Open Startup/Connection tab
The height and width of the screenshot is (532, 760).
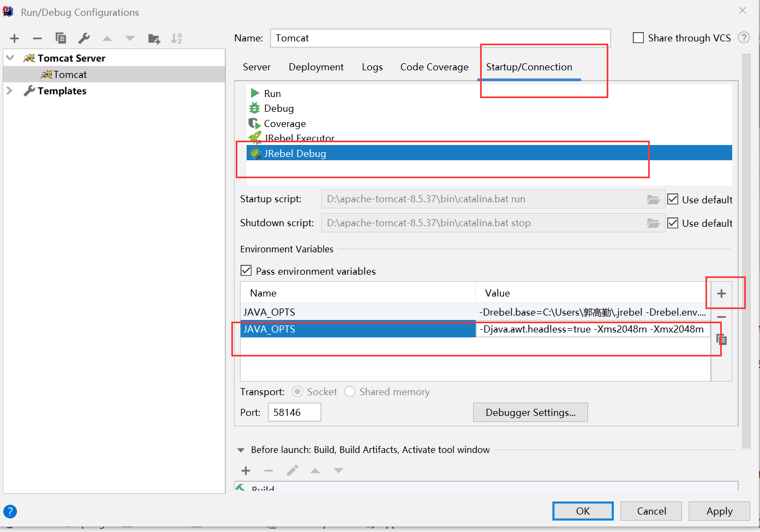coord(529,67)
